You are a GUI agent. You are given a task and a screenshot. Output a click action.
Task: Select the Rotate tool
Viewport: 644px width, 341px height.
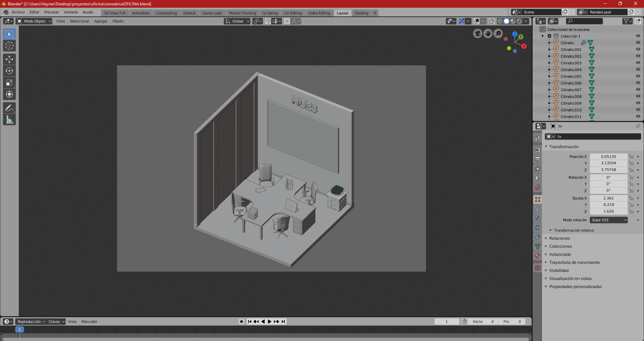click(9, 71)
